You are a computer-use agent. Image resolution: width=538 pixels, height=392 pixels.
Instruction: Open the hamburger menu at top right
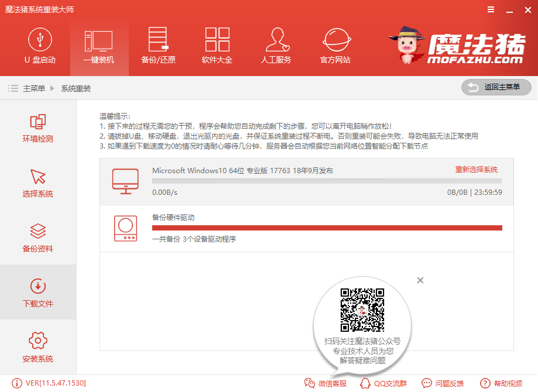(x=490, y=9)
